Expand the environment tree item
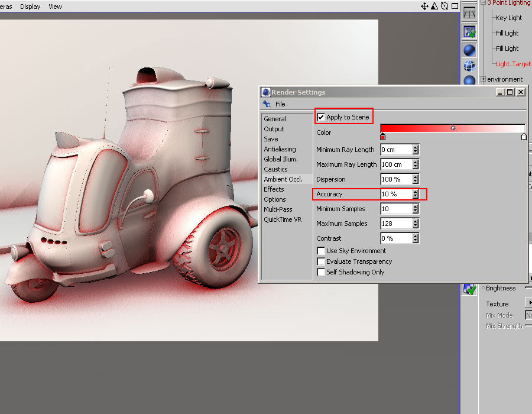Screen dimensions: 532x414 [x=484, y=79]
